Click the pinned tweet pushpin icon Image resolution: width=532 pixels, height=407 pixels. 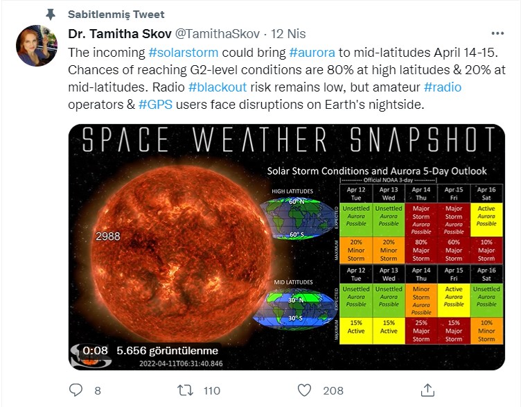[51, 15]
